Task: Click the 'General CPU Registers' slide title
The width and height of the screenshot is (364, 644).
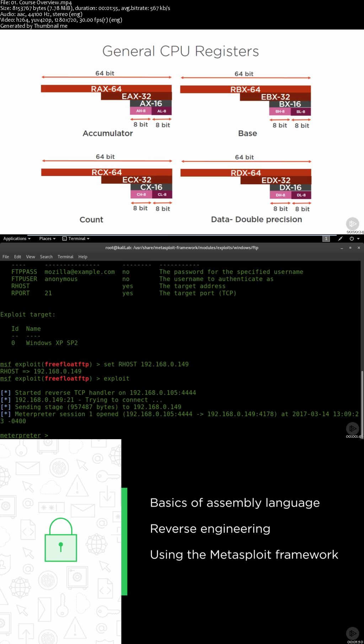Action: pos(181,51)
